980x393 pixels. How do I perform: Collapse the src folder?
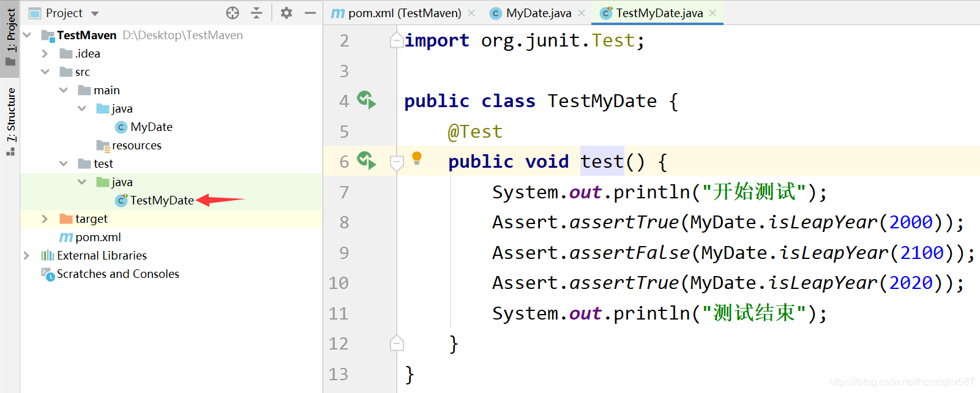coord(45,72)
